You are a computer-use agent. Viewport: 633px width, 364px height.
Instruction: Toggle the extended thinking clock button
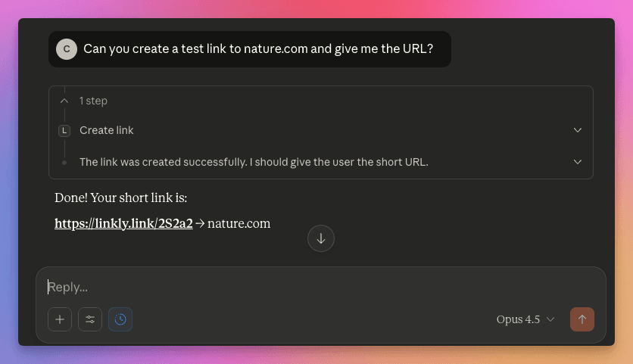point(120,319)
